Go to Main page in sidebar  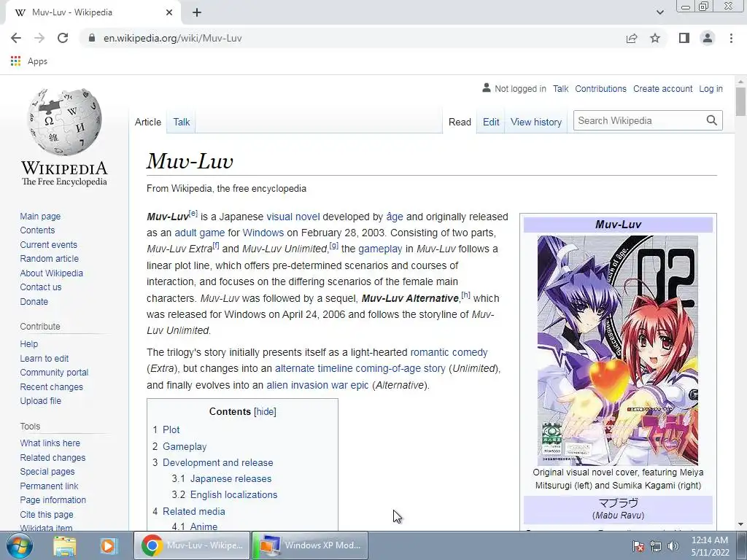click(40, 216)
